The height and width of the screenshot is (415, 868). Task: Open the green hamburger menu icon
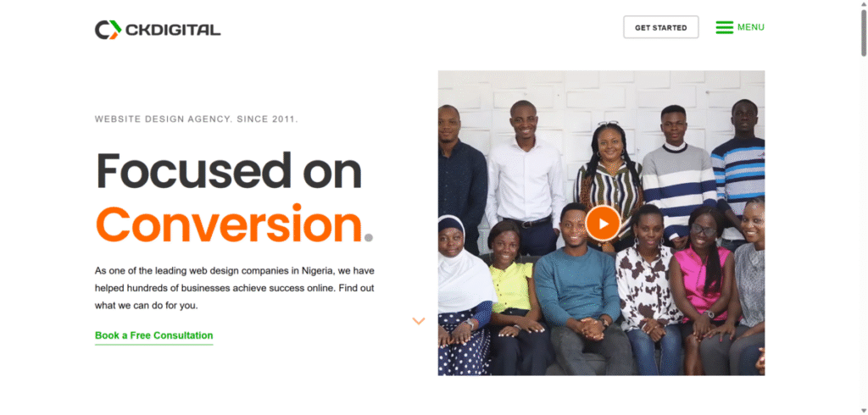724,27
